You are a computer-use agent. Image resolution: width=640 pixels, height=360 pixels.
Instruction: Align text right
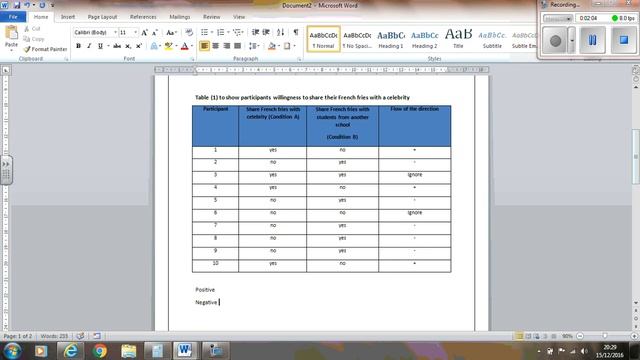pyautogui.click(x=226, y=46)
